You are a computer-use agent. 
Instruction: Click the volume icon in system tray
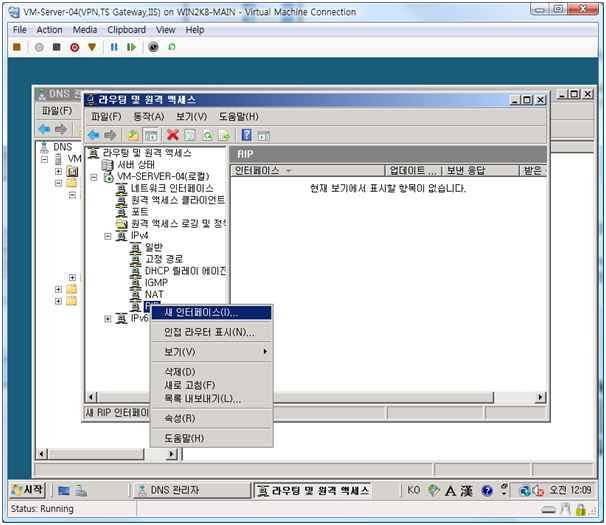click(x=538, y=491)
